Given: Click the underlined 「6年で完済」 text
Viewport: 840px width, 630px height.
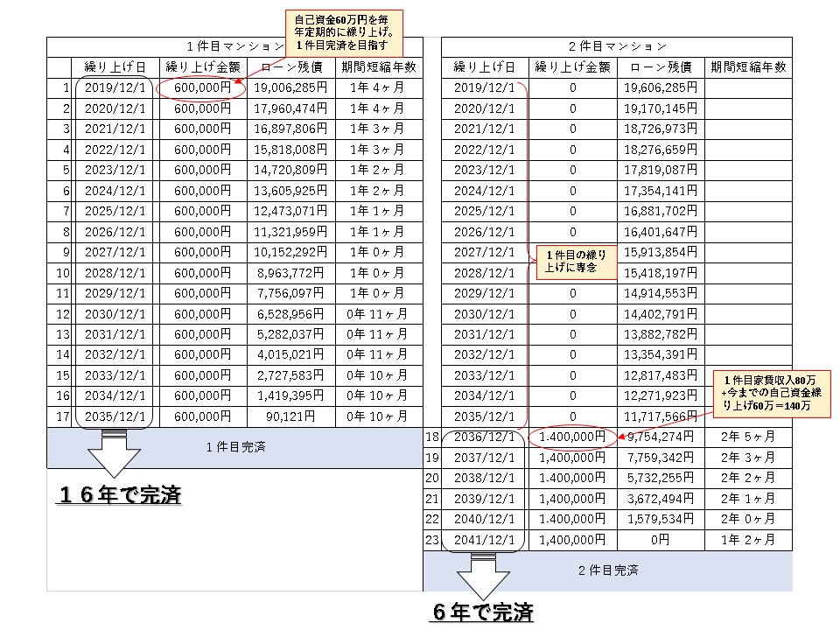Looking at the screenshot, I should click(x=482, y=613).
